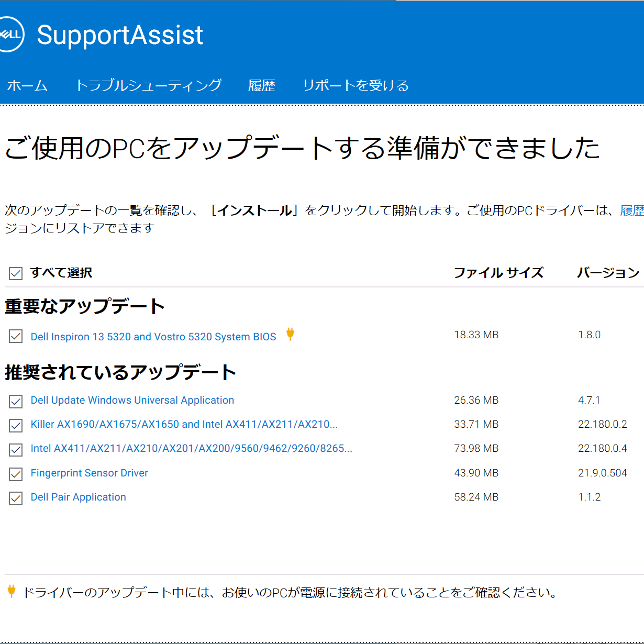Open the ホーム tab
This screenshot has height=644, width=644.
pos(27,85)
